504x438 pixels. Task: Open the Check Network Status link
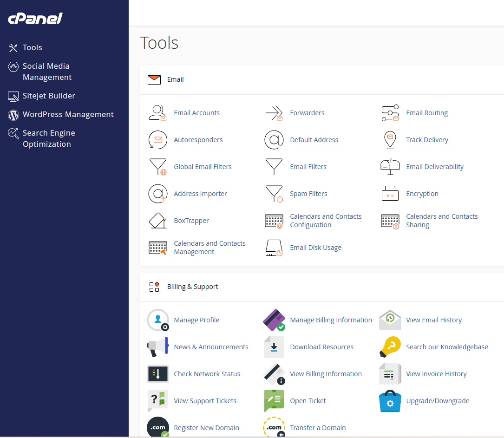[x=207, y=374]
